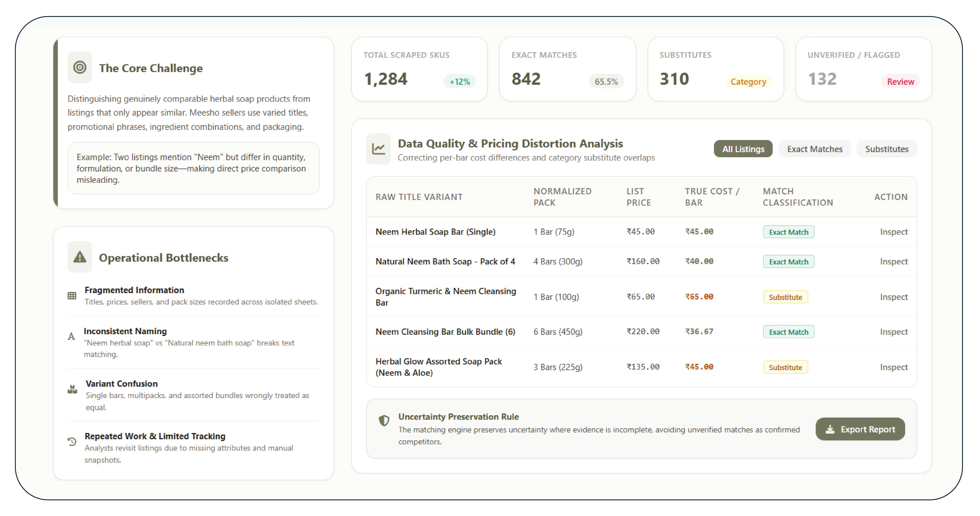
Task: Click the boxes icon beside Variant Confusion
Action: click(x=72, y=389)
